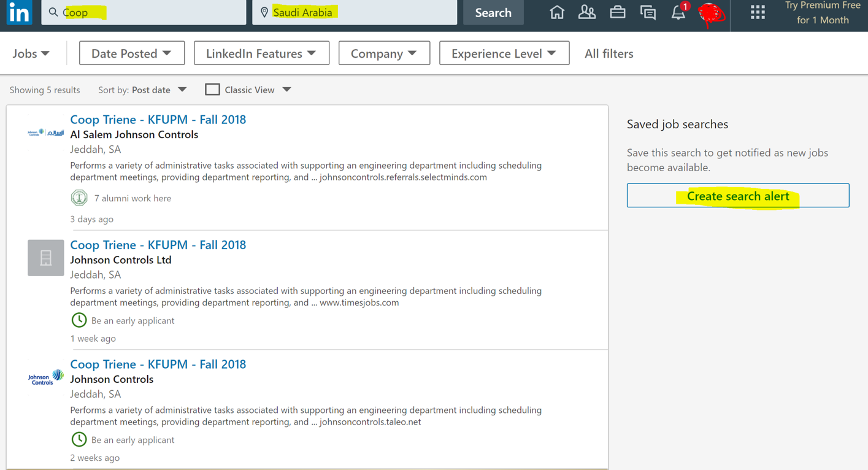Click the job keyword field containing Coop
The image size is (868, 470).
coord(144,12)
